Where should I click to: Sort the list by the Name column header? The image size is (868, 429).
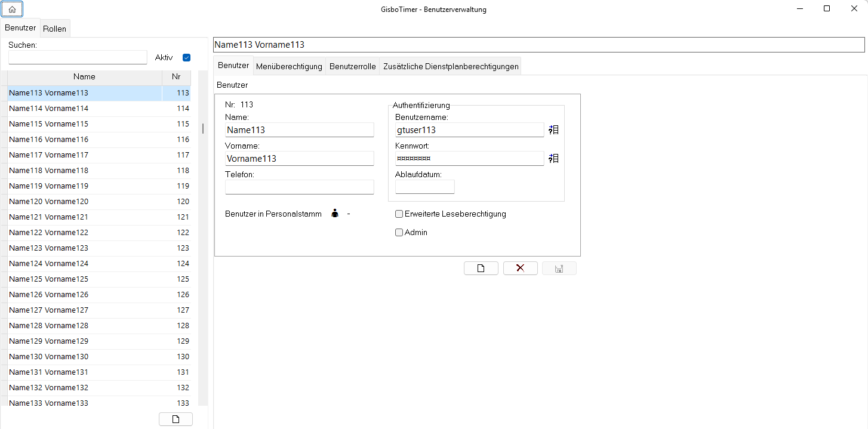point(84,77)
